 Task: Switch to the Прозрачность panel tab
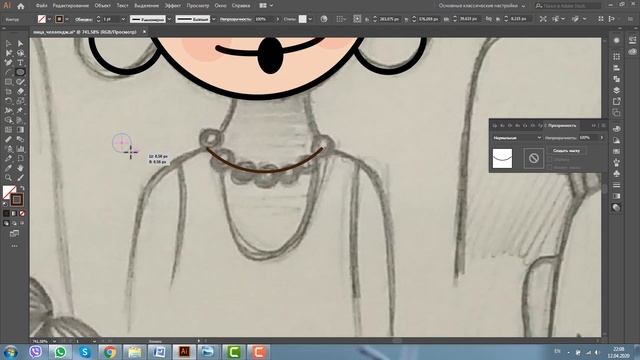coord(562,125)
